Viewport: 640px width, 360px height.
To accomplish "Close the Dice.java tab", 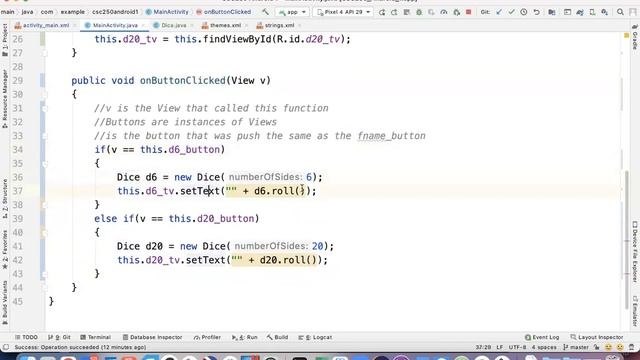I will click(192, 25).
